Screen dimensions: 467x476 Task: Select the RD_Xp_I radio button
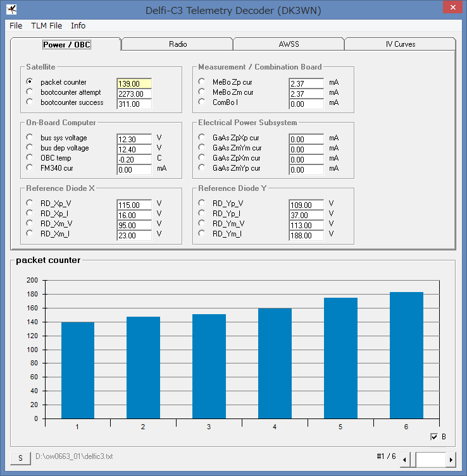point(30,213)
